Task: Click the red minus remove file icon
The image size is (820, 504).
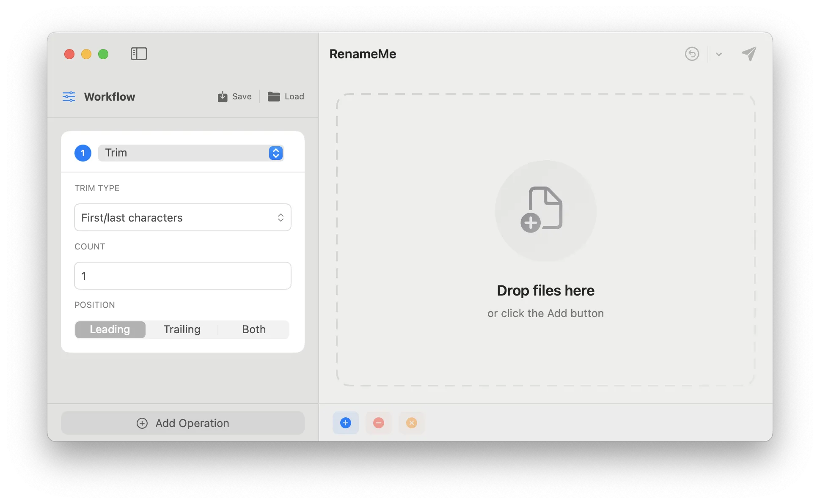Action: coord(379,423)
